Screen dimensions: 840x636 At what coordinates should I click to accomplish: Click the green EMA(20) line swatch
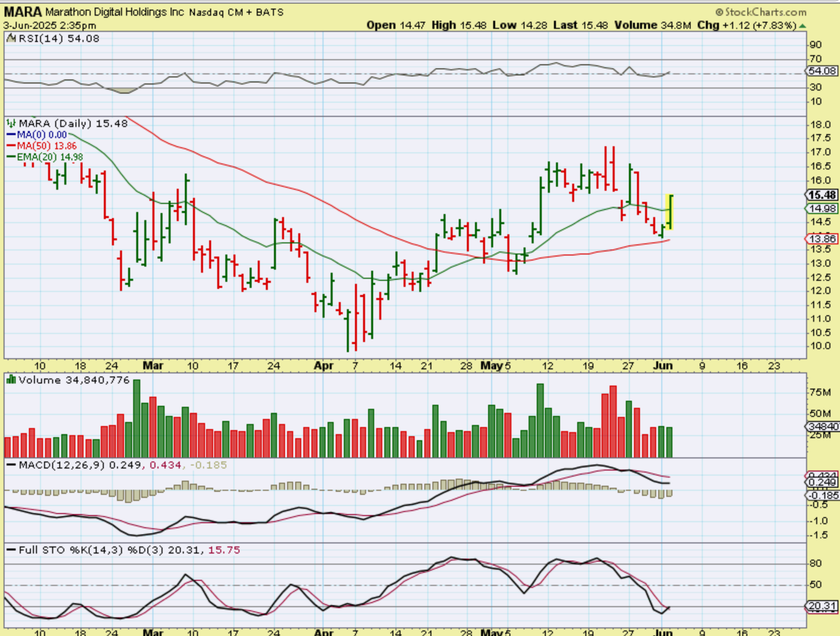11,157
